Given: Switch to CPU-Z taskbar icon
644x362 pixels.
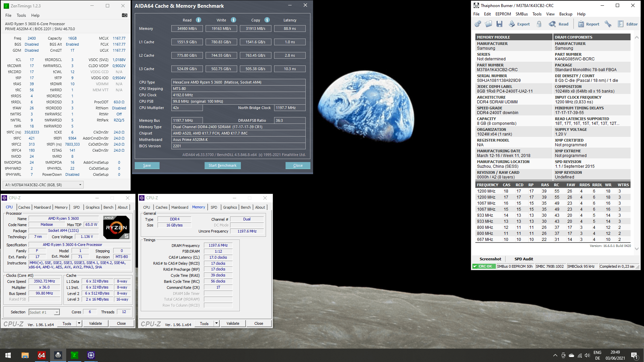Looking at the screenshot, I should [91, 355].
